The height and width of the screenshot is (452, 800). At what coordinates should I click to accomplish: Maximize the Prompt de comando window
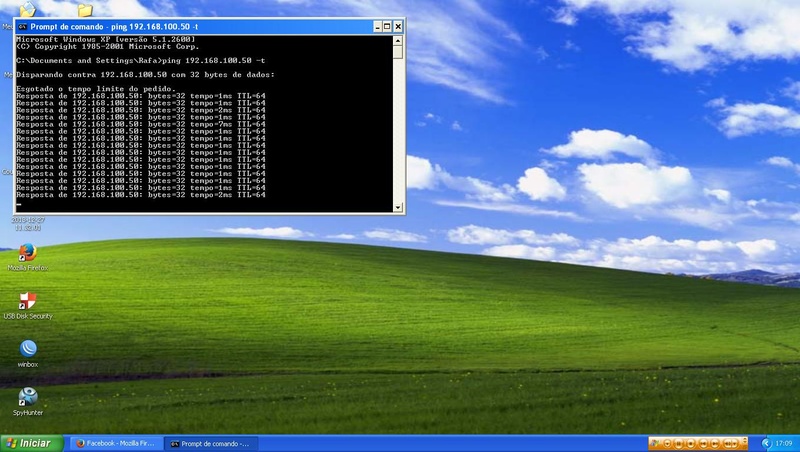coord(387,27)
